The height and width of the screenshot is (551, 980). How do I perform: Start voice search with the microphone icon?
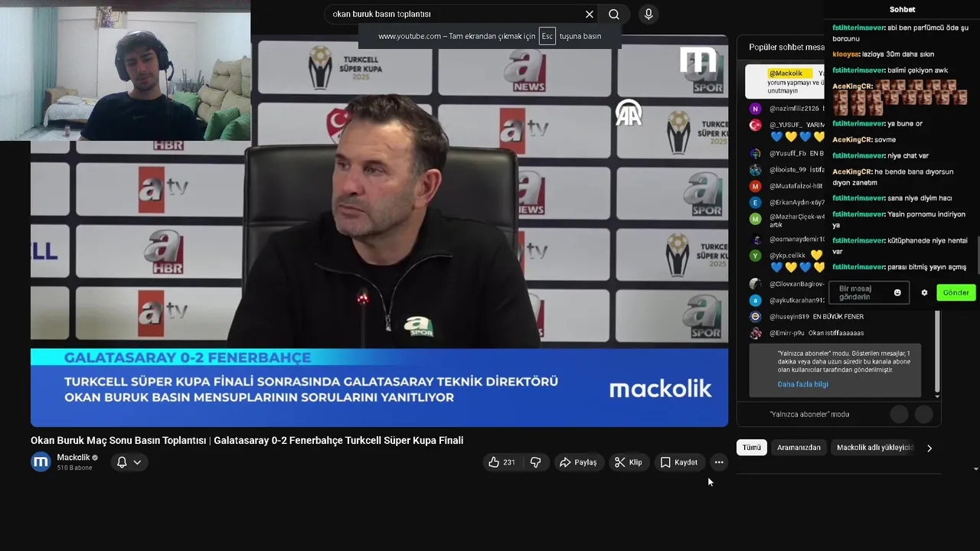(648, 15)
